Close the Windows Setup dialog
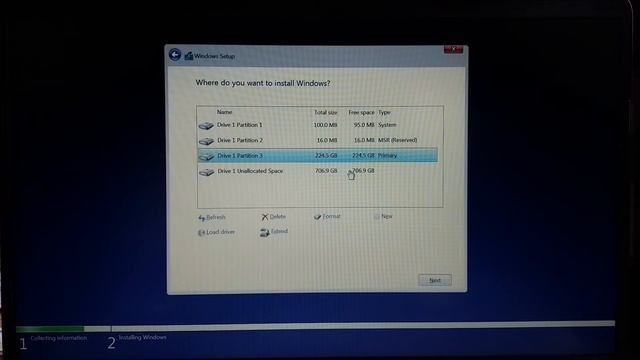 click(x=453, y=49)
